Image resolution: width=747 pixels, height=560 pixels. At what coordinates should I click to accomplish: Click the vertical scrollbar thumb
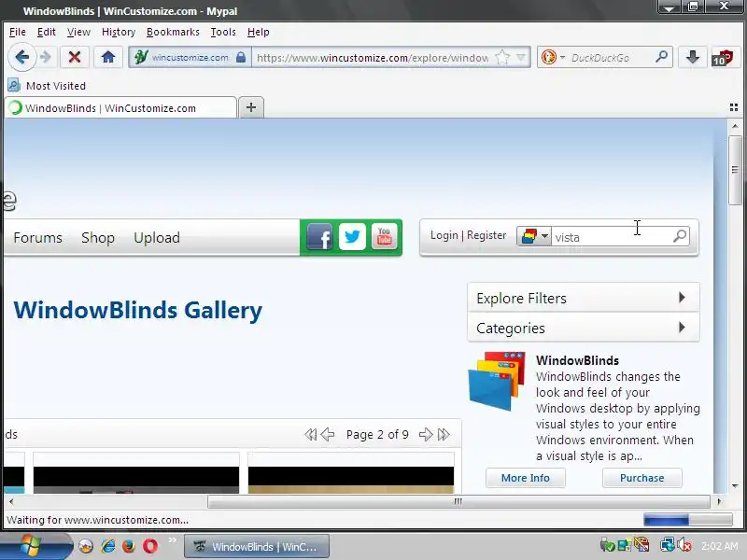(735, 171)
